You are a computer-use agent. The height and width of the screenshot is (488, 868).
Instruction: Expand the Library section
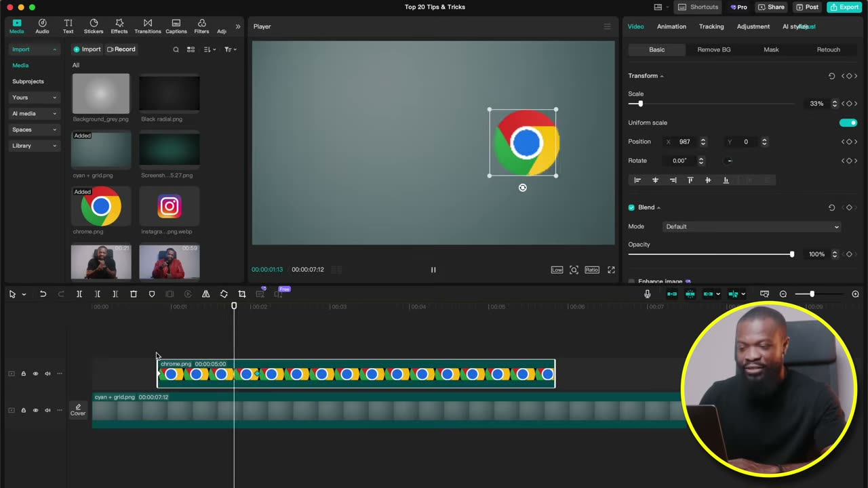(x=35, y=146)
